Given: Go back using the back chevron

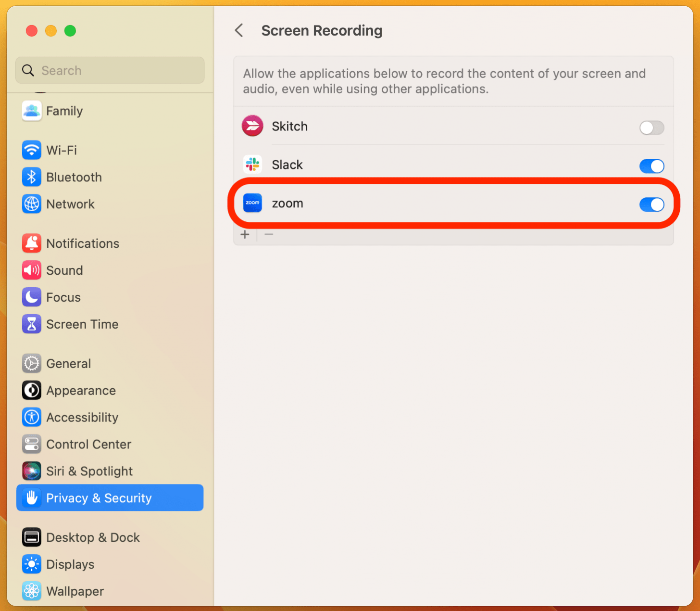Looking at the screenshot, I should pyautogui.click(x=239, y=30).
